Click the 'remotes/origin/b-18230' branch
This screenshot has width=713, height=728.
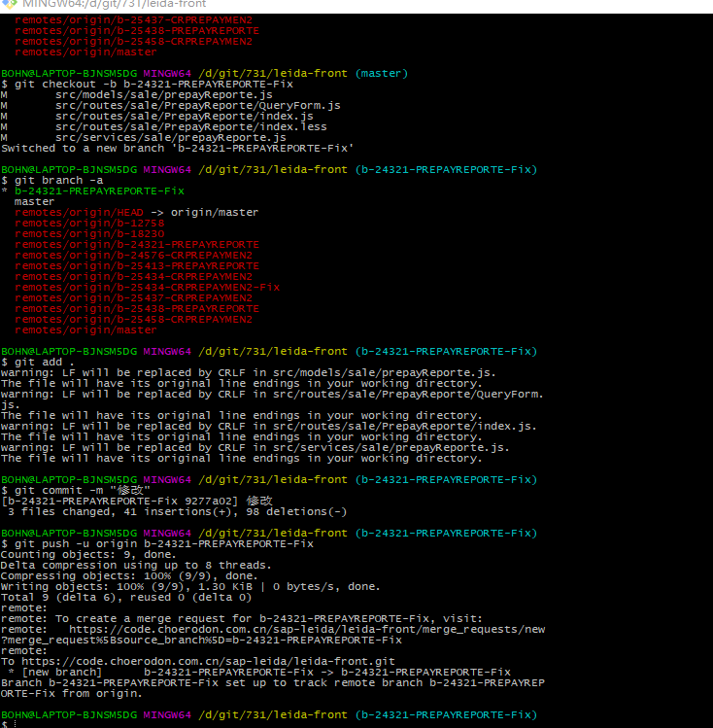(x=89, y=233)
